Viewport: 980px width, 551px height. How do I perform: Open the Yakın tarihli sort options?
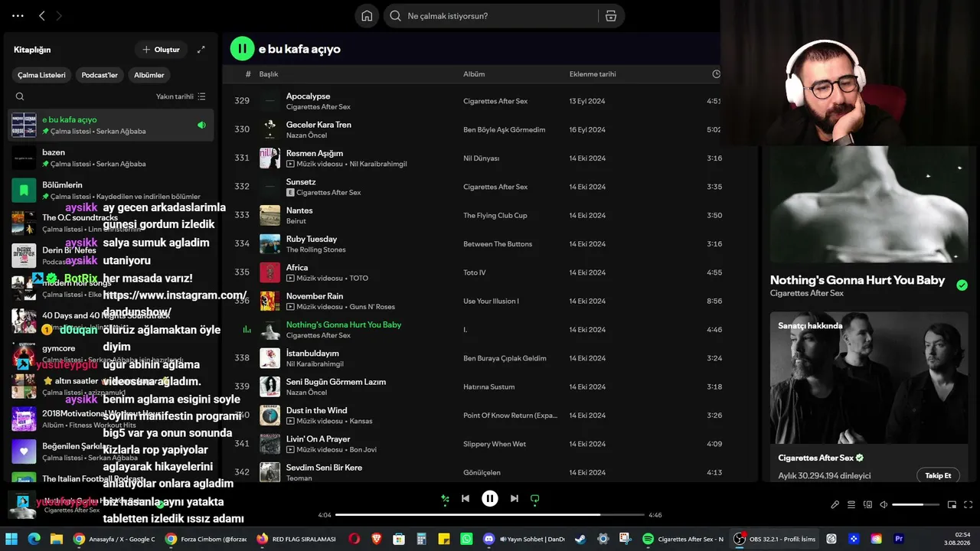[x=181, y=96]
